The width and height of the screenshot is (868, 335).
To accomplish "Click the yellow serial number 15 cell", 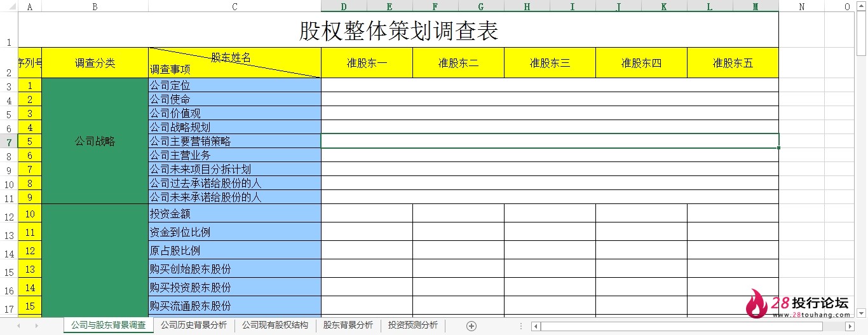I will 30,306.
